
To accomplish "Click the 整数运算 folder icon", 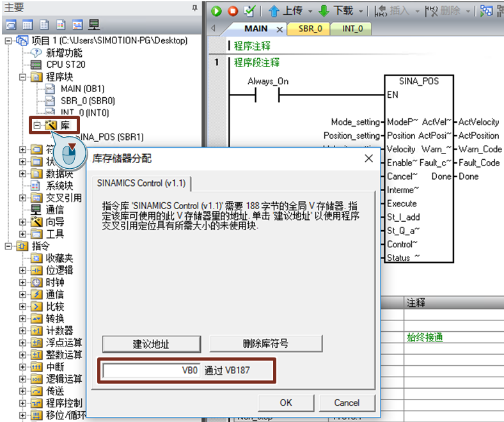I will tap(36, 355).
